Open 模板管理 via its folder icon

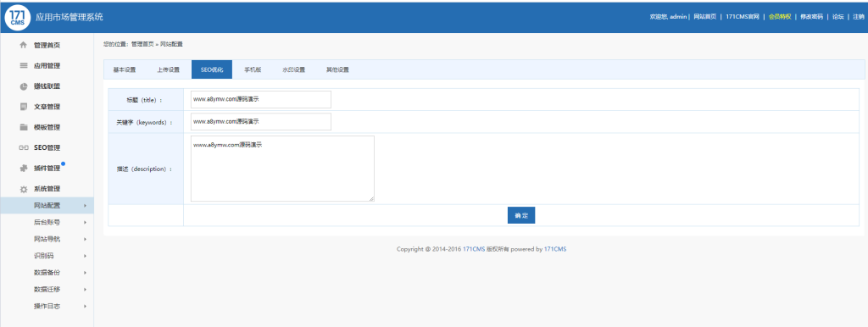coord(23,127)
